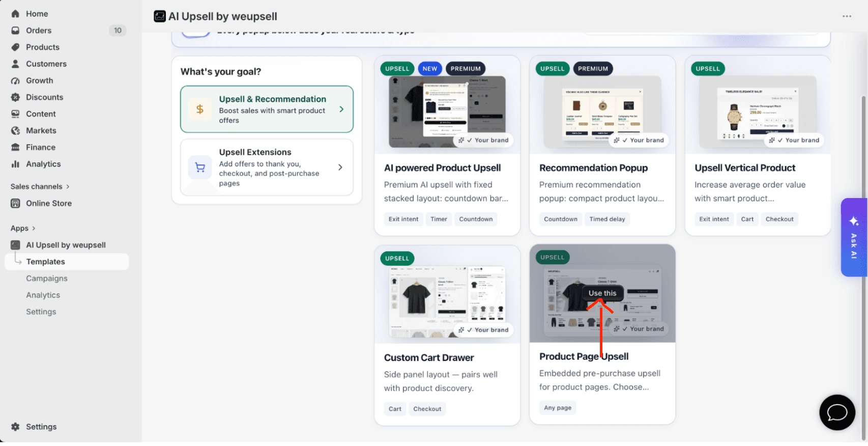This screenshot has width=868, height=446.
Task: Click the Online Store icon
Action: (15, 204)
